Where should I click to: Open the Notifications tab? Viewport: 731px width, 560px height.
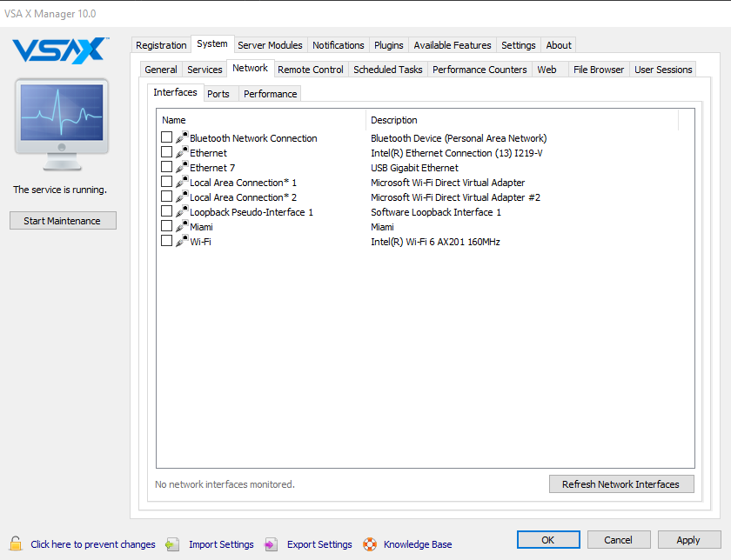click(338, 45)
